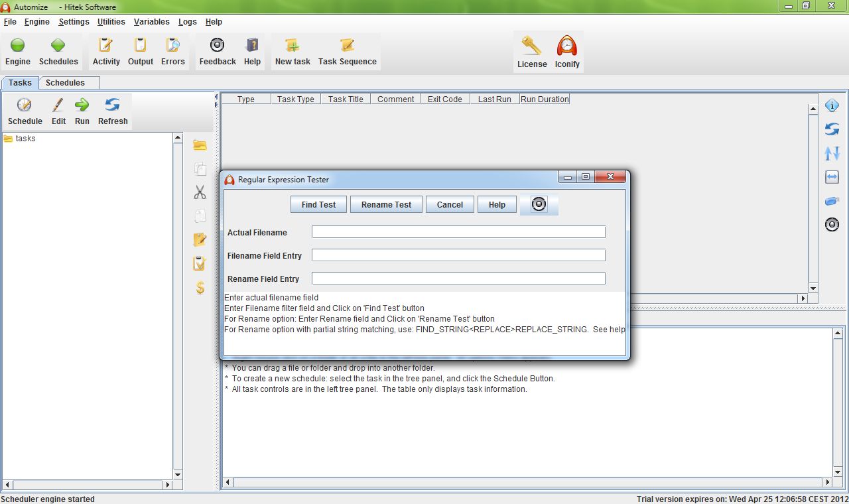Click Help button in Regular Expression Tester
The height and width of the screenshot is (504, 849).
click(497, 204)
